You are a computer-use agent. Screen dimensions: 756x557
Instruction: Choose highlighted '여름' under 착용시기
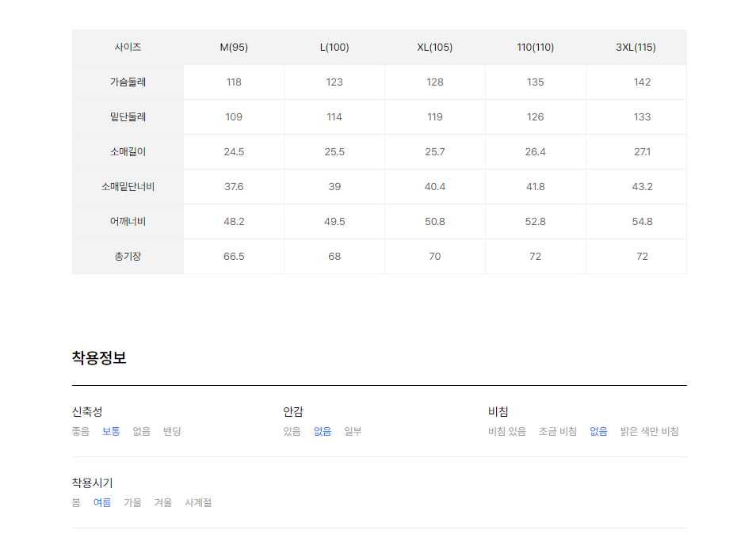coord(102,502)
